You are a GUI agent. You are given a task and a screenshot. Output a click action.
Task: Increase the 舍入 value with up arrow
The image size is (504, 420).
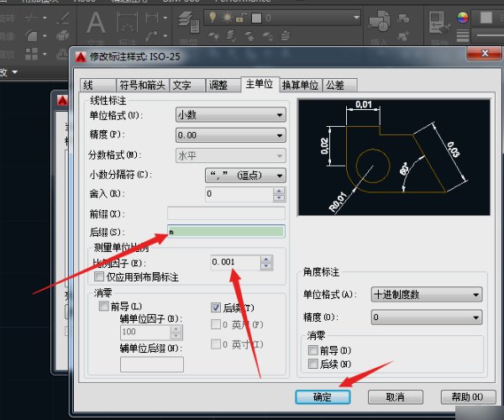279,191
